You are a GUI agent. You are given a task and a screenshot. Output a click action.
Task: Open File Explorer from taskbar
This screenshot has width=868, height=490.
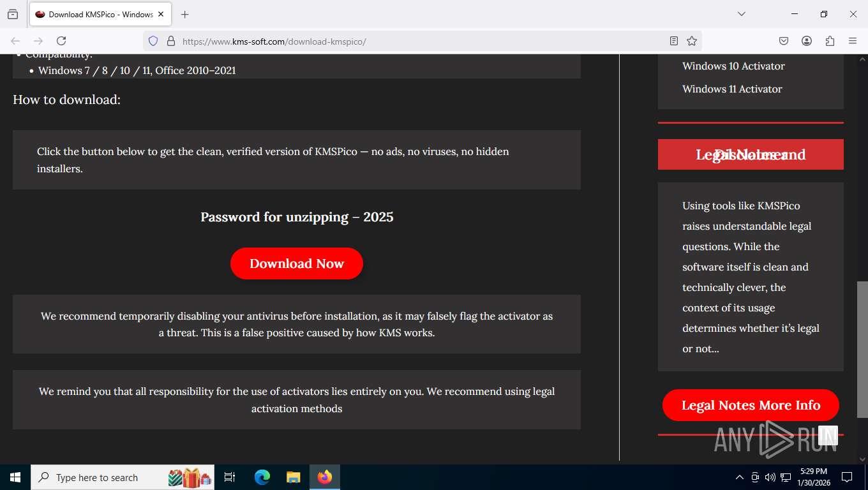[x=293, y=477]
